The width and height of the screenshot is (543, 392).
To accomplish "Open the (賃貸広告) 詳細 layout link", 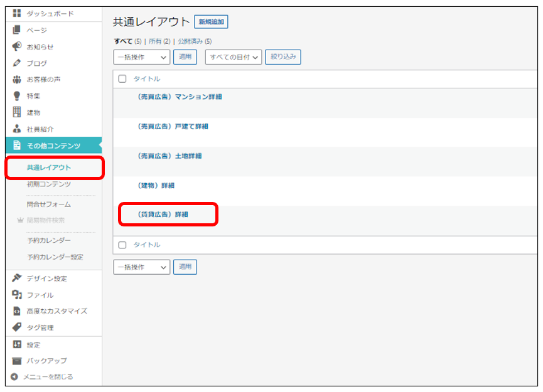I will point(163,215).
